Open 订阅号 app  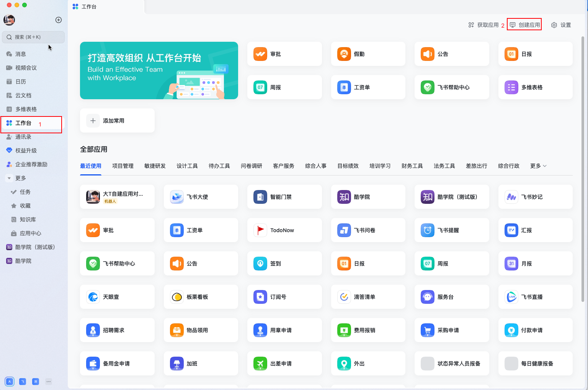click(284, 297)
